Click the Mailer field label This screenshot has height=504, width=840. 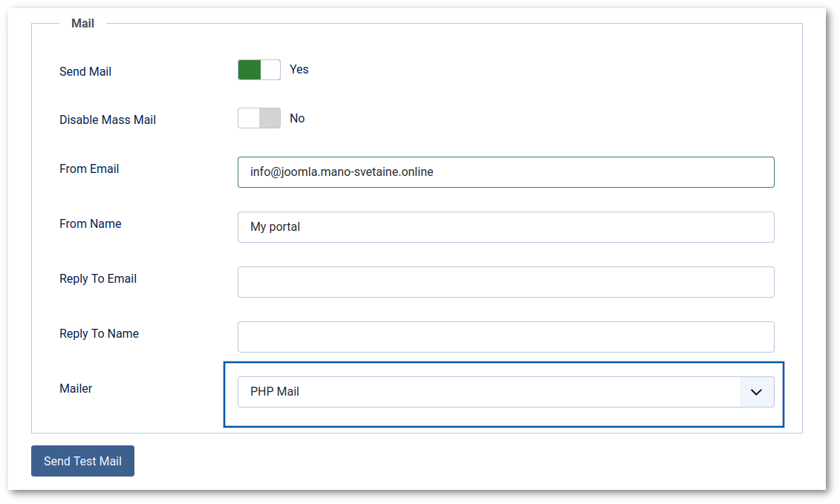tap(76, 389)
